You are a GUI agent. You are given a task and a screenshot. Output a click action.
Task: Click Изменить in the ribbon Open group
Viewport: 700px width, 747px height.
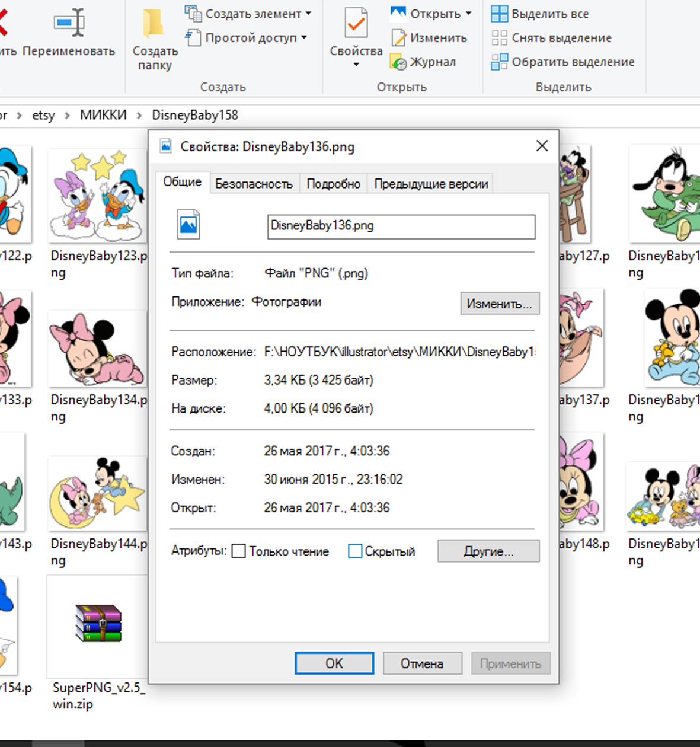429,38
